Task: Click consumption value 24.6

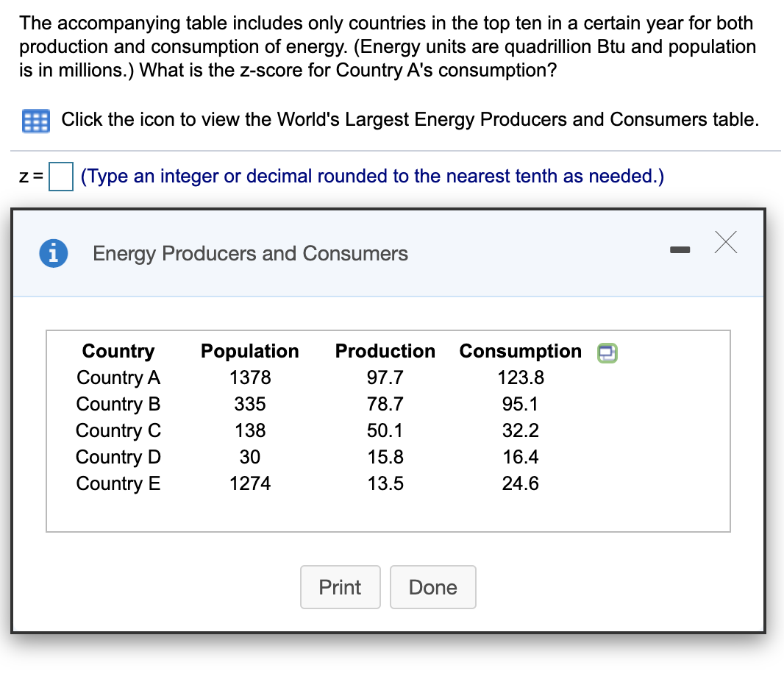Action: [x=521, y=484]
